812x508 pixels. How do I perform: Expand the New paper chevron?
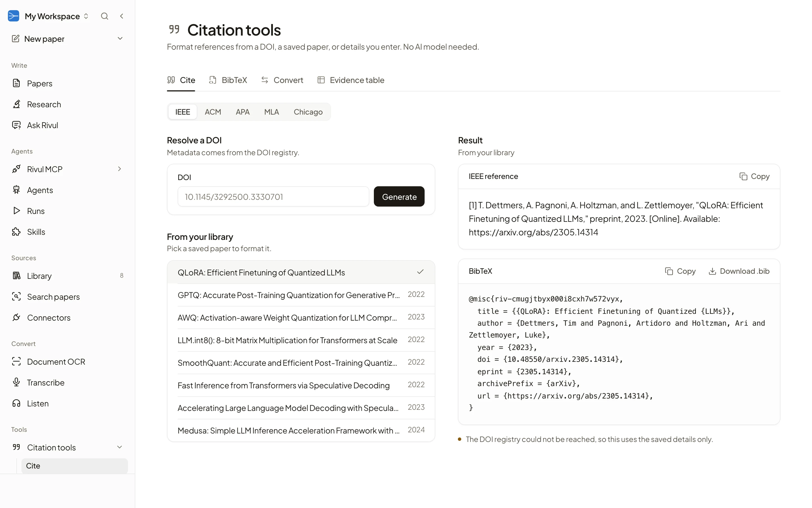(x=120, y=39)
